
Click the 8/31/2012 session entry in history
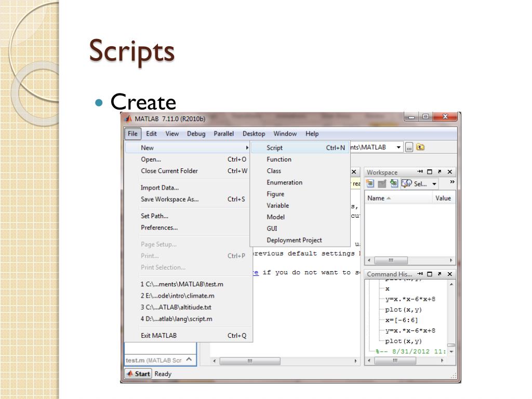click(411, 352)
